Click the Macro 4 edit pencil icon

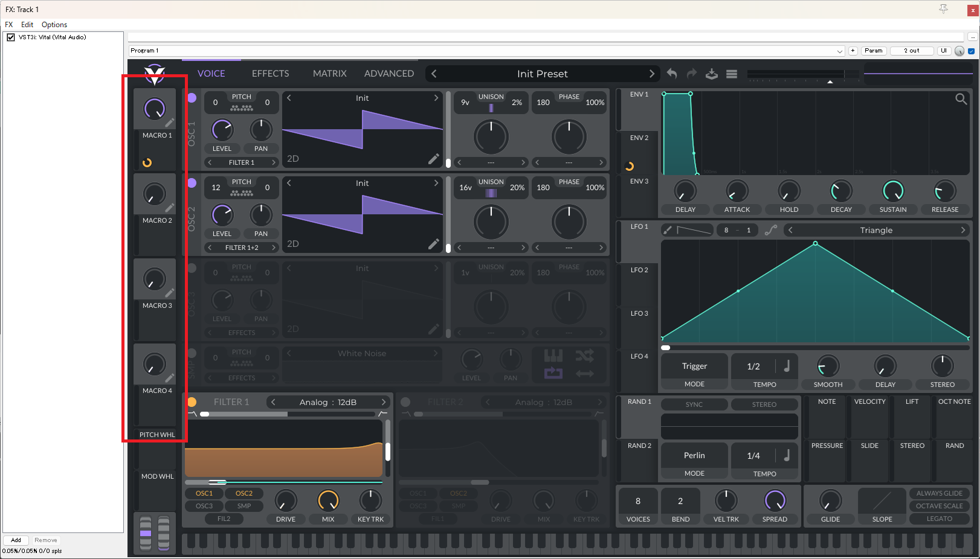(x=170, y=378)
